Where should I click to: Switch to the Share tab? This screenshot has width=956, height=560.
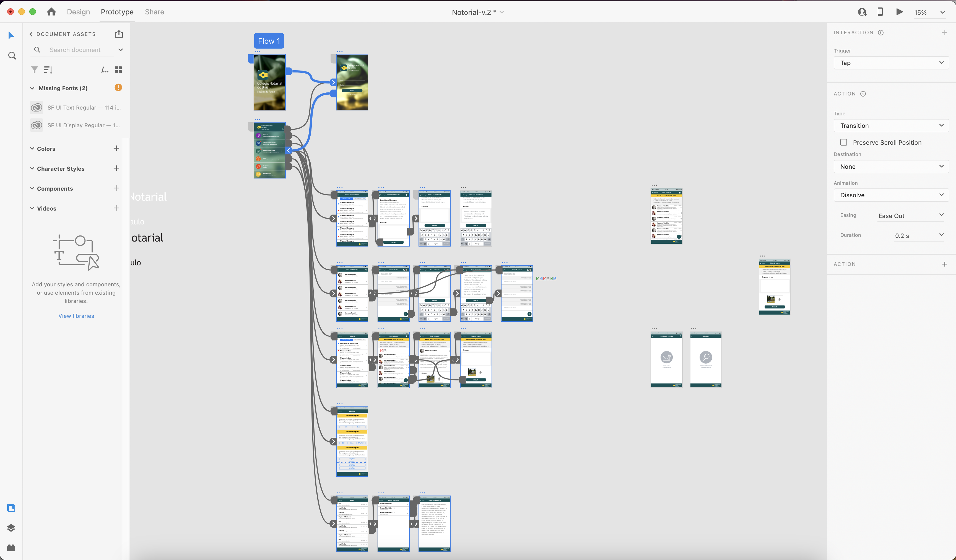[x=154, y=12]
